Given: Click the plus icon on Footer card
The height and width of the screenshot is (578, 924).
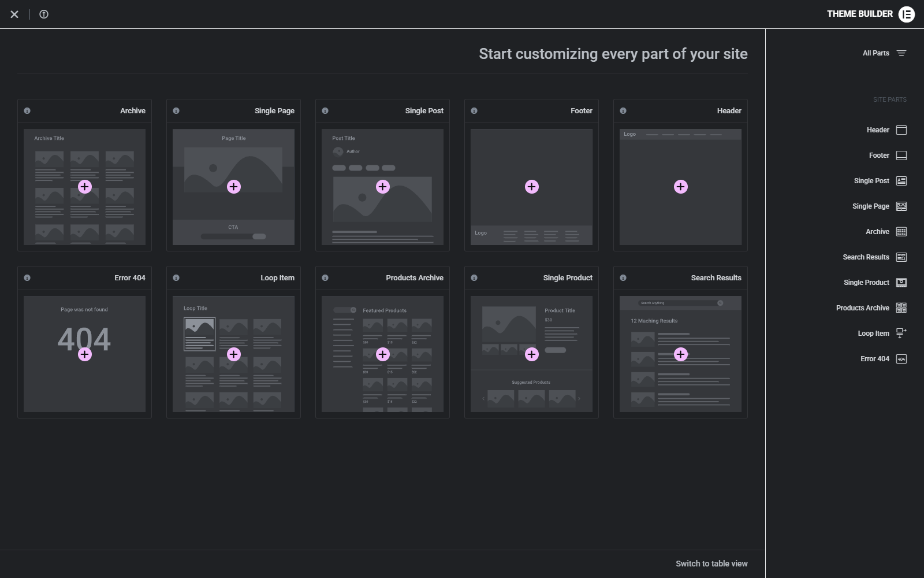Looking at the screenshot, I should pos(532,187).
